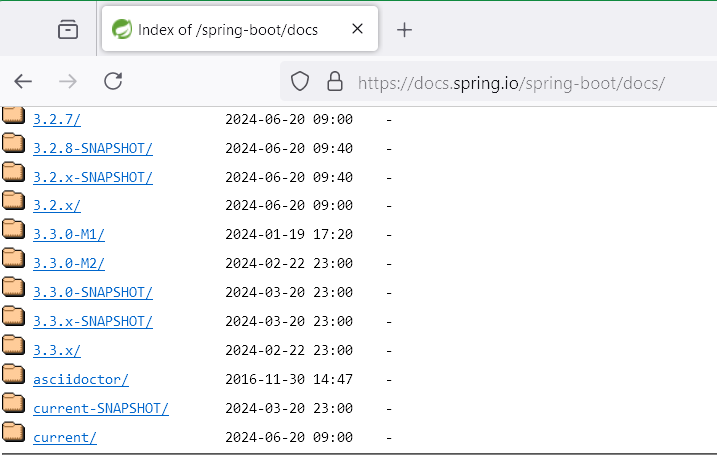The width and height of the screenshot is (717, 464).
Task: Open the 3.2.x/ directory link
Action: pos(57,206)
